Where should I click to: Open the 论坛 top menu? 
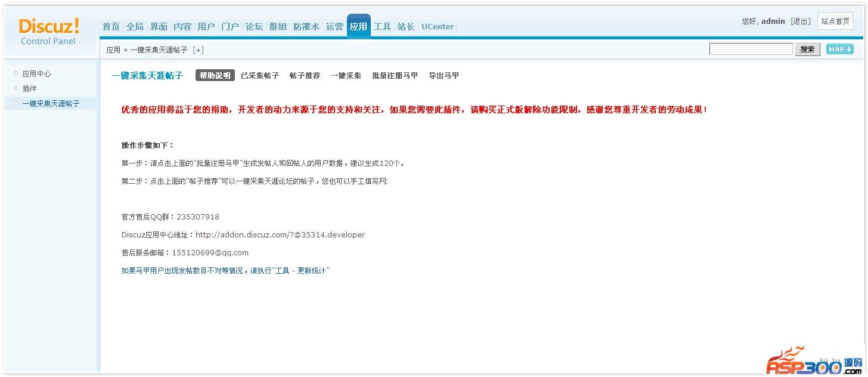tap(254, 26)
